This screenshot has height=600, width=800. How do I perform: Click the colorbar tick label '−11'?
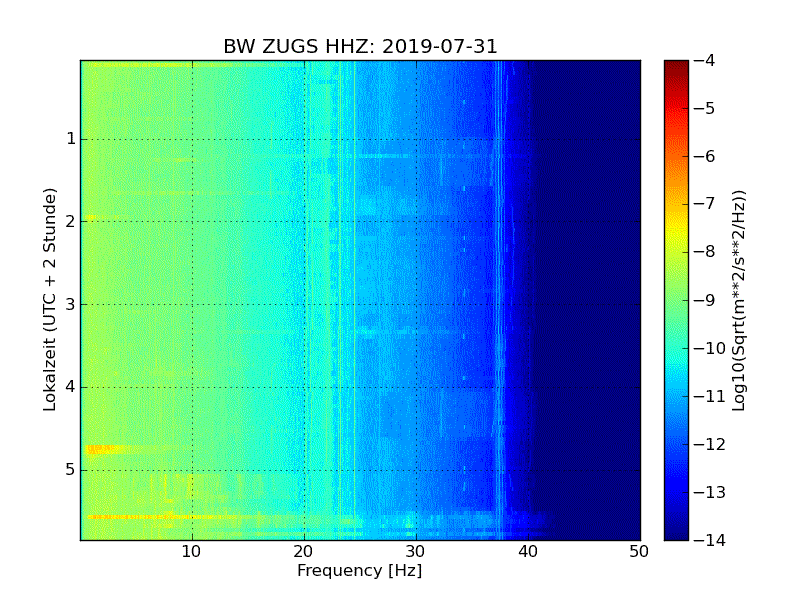point(710,396)
